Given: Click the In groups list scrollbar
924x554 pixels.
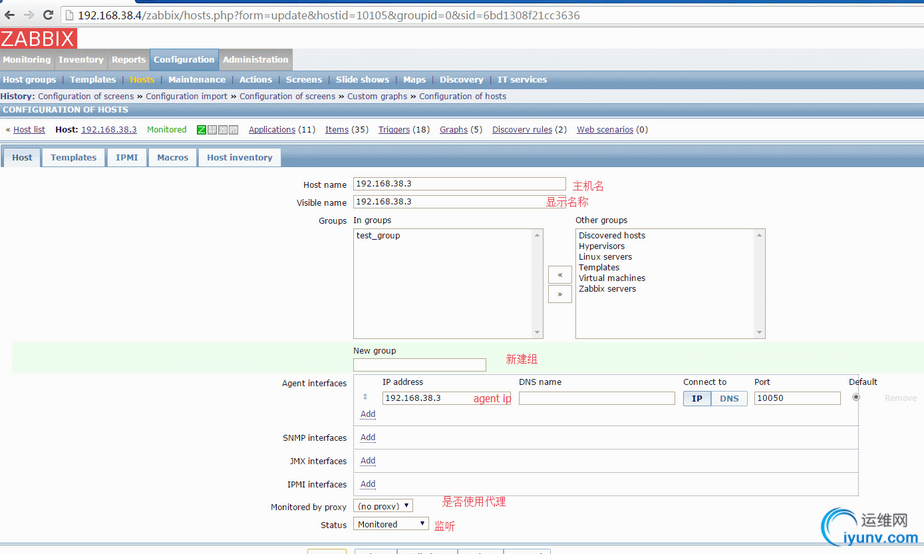Looking at the screenshot, I should 537,283.
